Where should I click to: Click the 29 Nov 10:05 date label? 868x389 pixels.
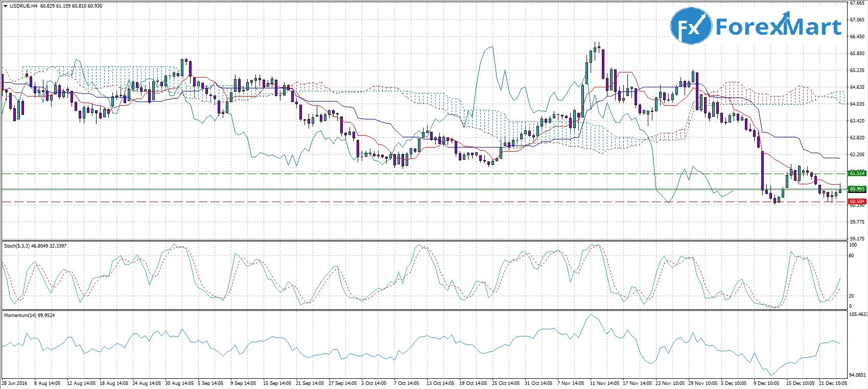point(703,383)
